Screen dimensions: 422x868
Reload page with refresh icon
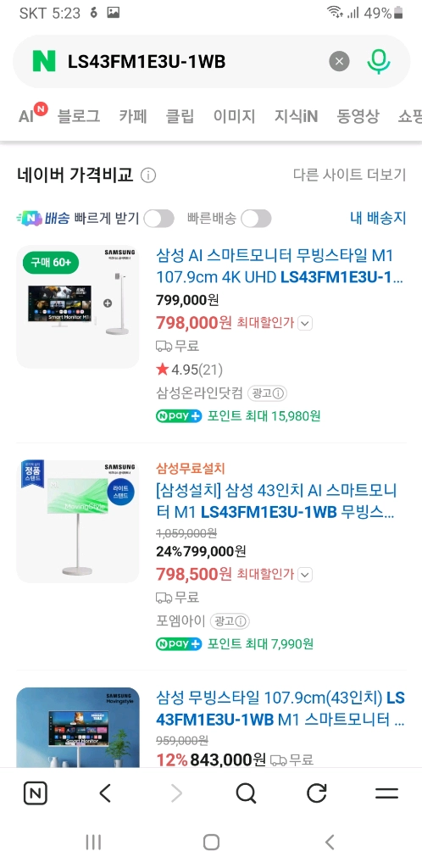click(316, 793)
